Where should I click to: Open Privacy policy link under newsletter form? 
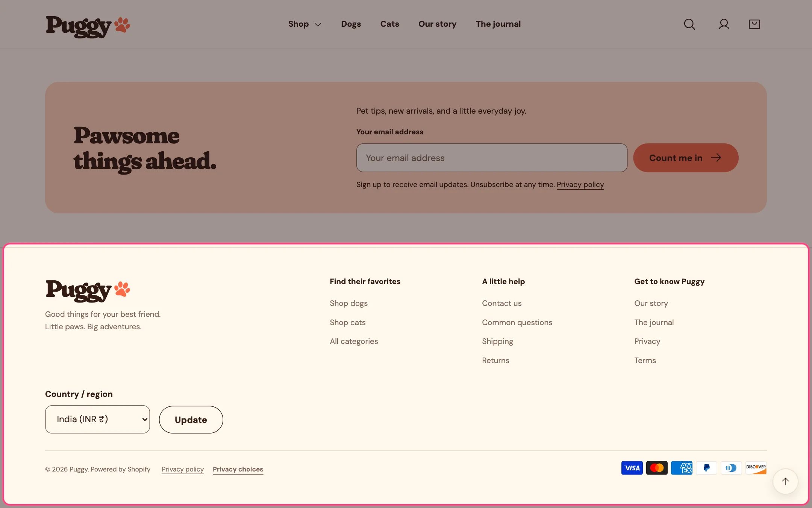pos(580,185)
